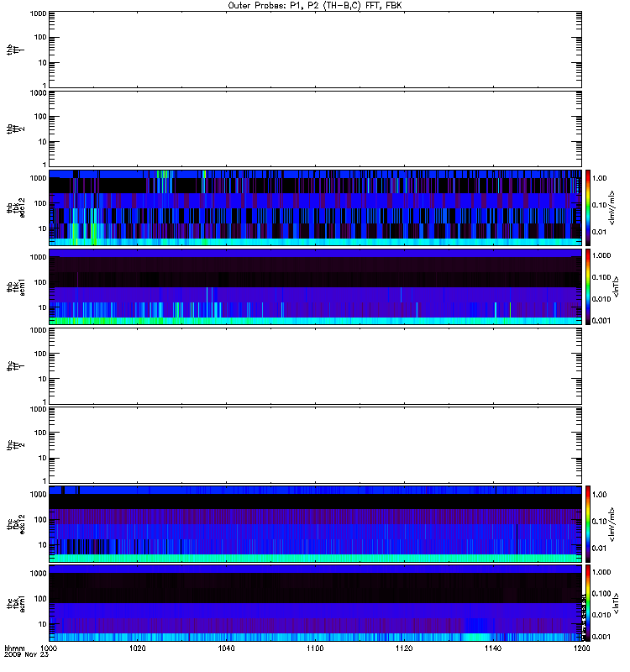
Task: Click the 1000 time tick label on the x-axis
Action: coord(49,648)
